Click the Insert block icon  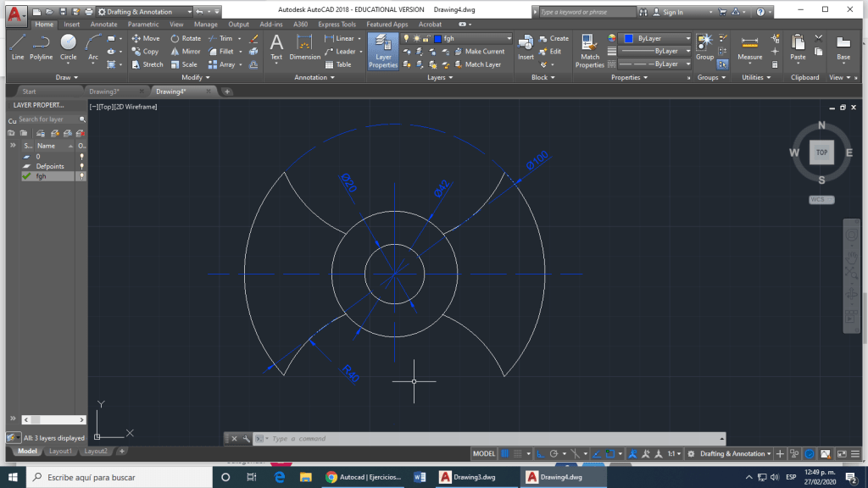point(526,46)
